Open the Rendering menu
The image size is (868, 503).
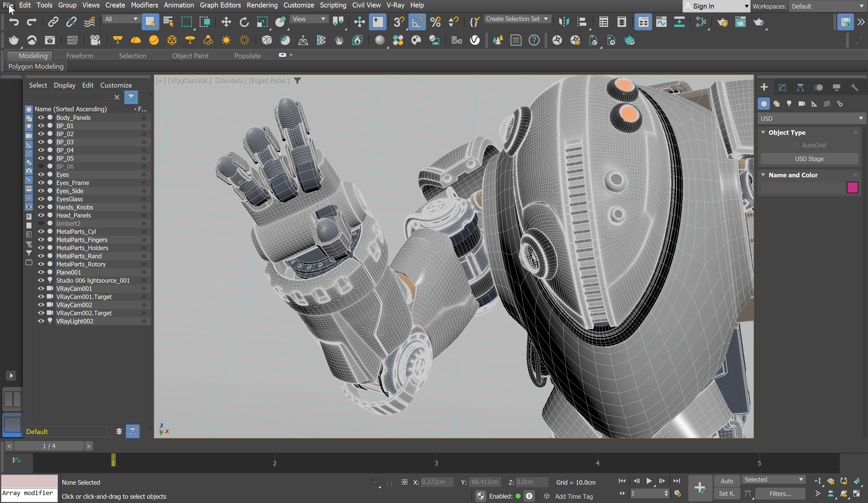click(262, 5)
